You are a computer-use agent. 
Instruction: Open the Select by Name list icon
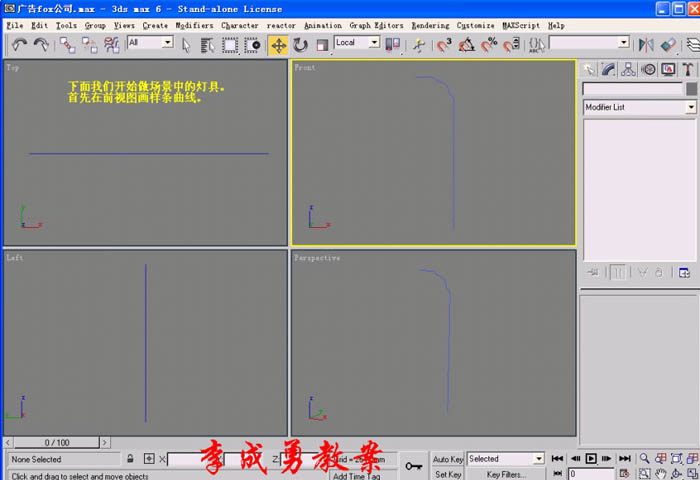tap(208, 45)
